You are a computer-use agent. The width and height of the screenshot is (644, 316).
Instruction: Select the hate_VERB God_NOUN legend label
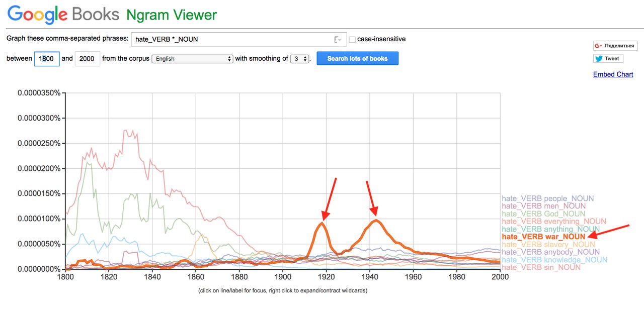coord(543,214)
